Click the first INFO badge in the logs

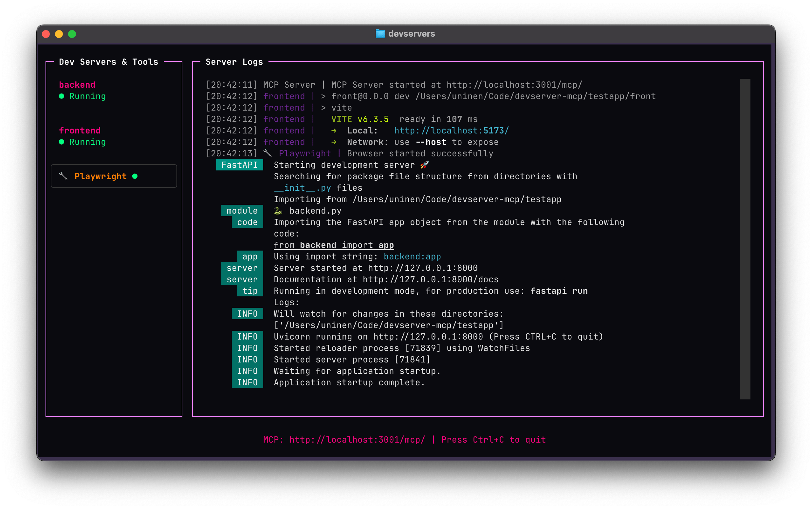(247, 313)
